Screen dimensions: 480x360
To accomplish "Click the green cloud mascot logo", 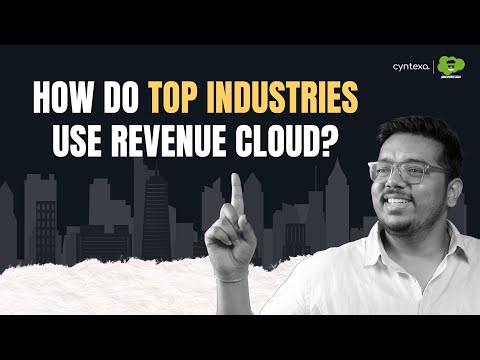I will point(451,66).
